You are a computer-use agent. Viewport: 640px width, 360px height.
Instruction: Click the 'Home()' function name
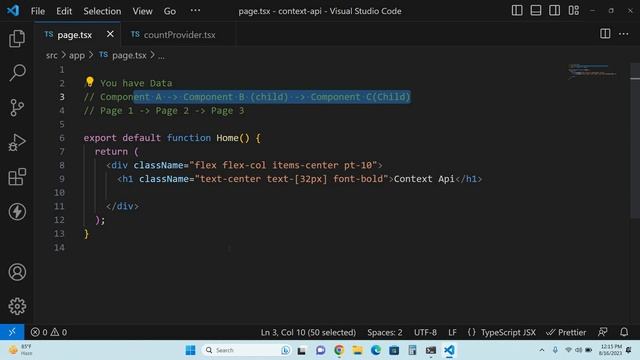pos(233,138)
